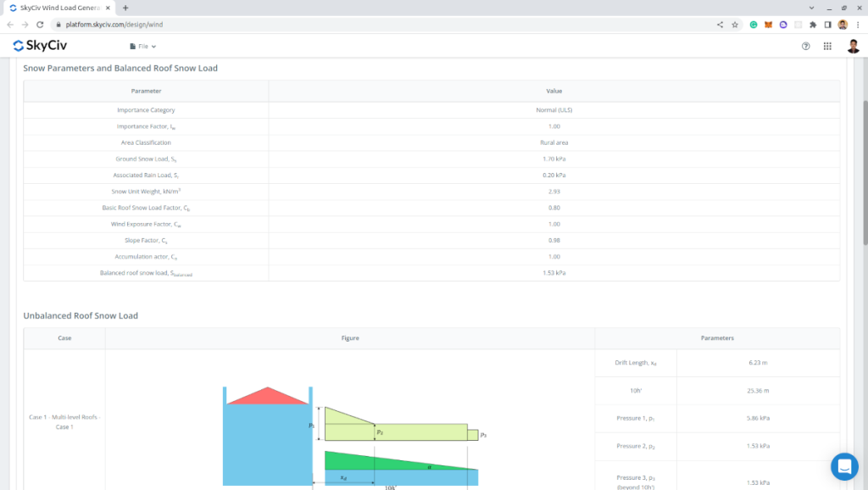The image size is (868, 490).
Task: Open the chat support widget
Action: click(x=844, y=466)
